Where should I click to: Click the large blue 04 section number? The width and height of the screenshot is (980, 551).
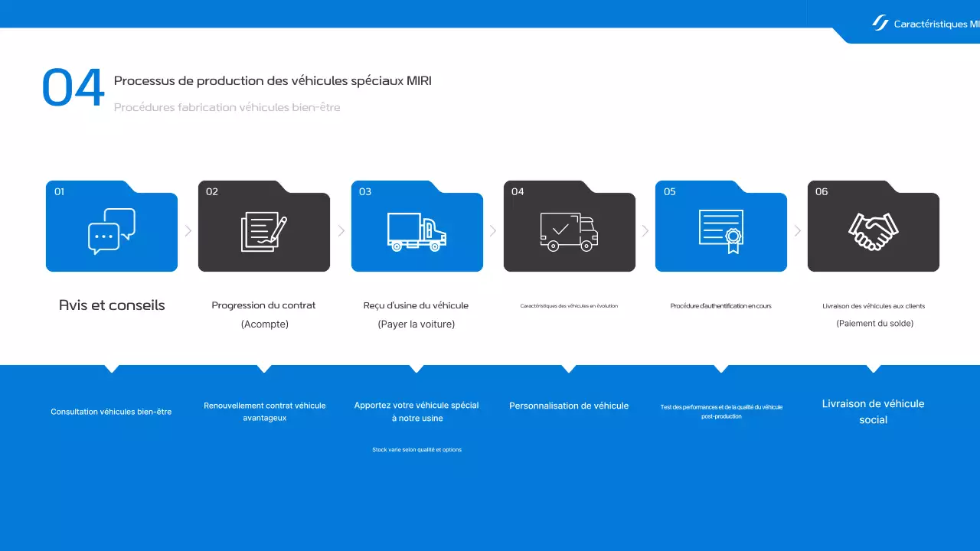[x=73, y=88]
